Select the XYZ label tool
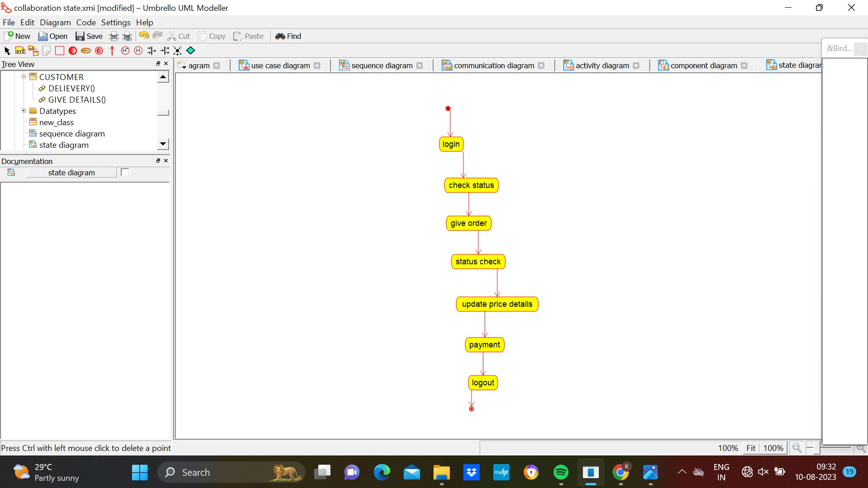868x488 pixels. click(x=20, y=51)
